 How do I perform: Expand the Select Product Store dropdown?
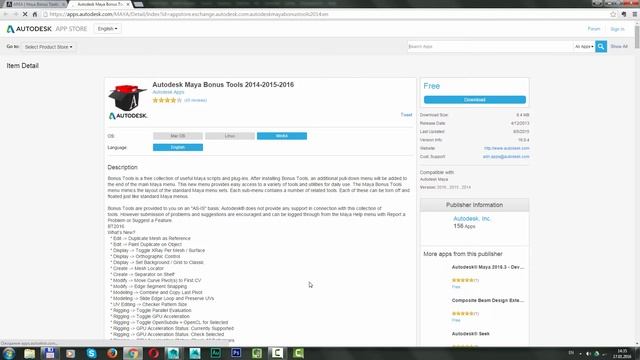click(48, 47)
